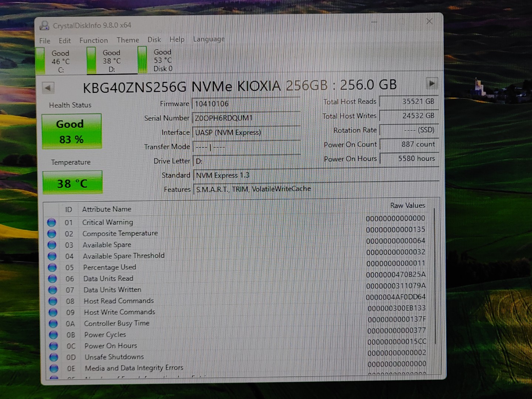Select the Critical Warning attribute name
The width and height of the screenshot is (532, 399).
pyautogui.click(x=108, y=222)
